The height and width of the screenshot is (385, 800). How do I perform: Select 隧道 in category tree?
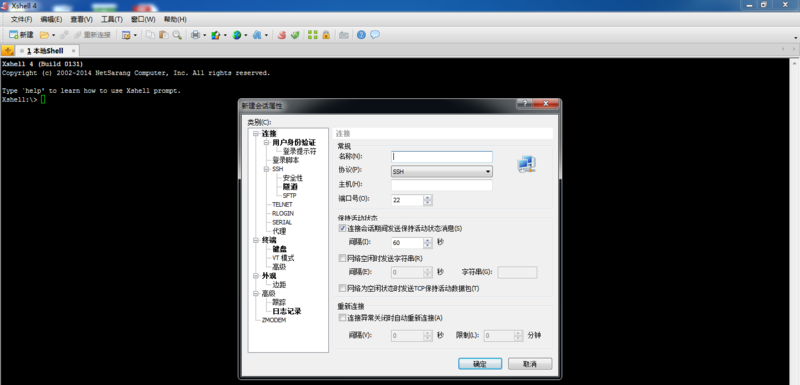290,187
